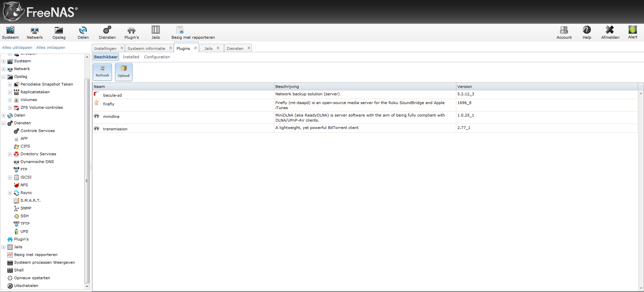The width and height of the screenshot is (644, 292).
Task: Open the Delen sharing icon
Action: (x=83, y=33)
